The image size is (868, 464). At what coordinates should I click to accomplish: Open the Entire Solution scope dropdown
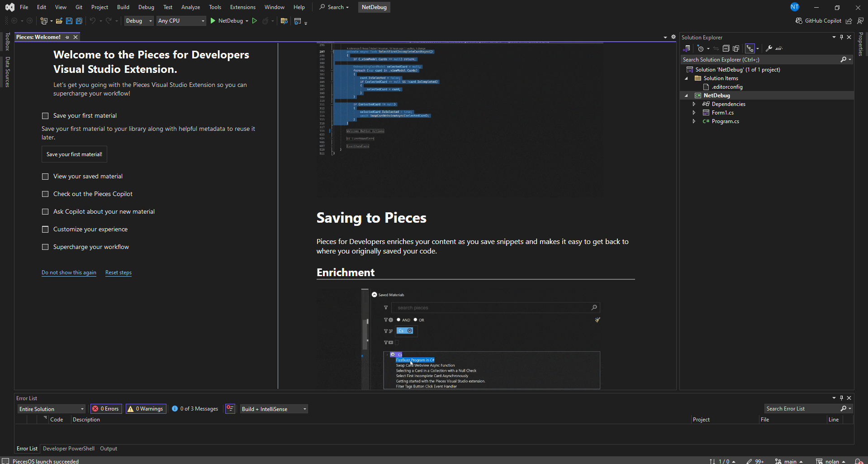(x=52, y=409)
